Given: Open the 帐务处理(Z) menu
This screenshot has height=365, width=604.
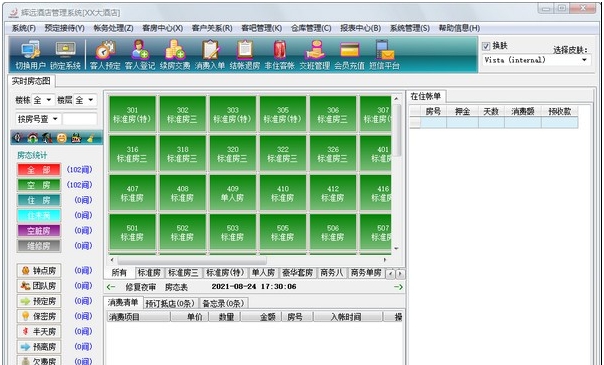Looking at the screenshot, I should [113, 28].
